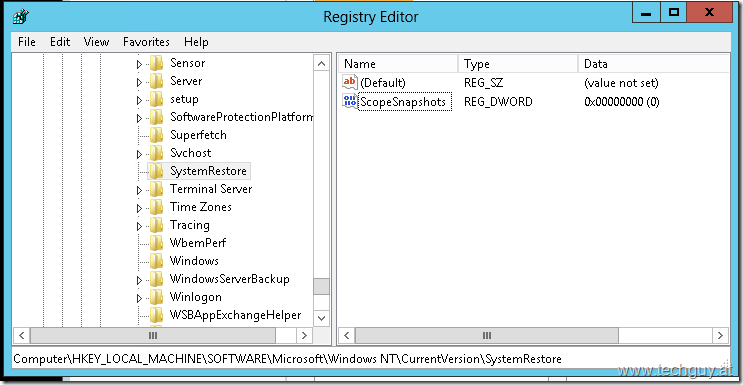Click the tree pane scroll right arrow
This screenshot has height=385, width=743.
[x=304, y=335]
